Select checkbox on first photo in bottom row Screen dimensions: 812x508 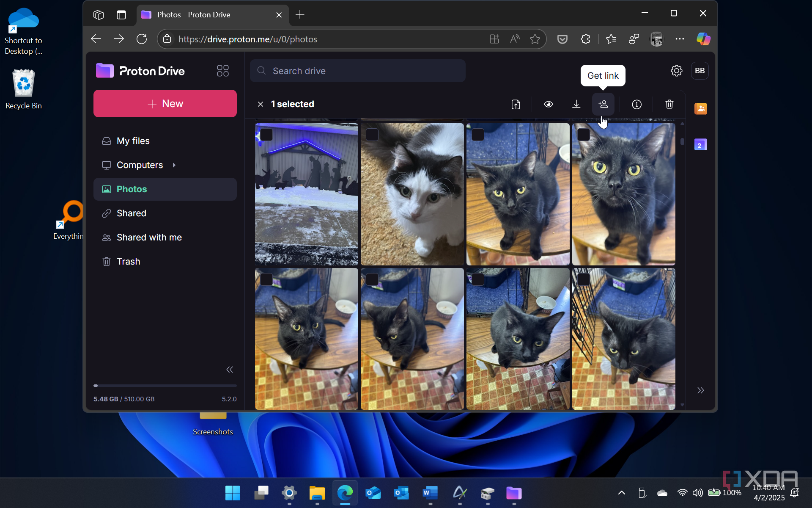pos(266,279)
